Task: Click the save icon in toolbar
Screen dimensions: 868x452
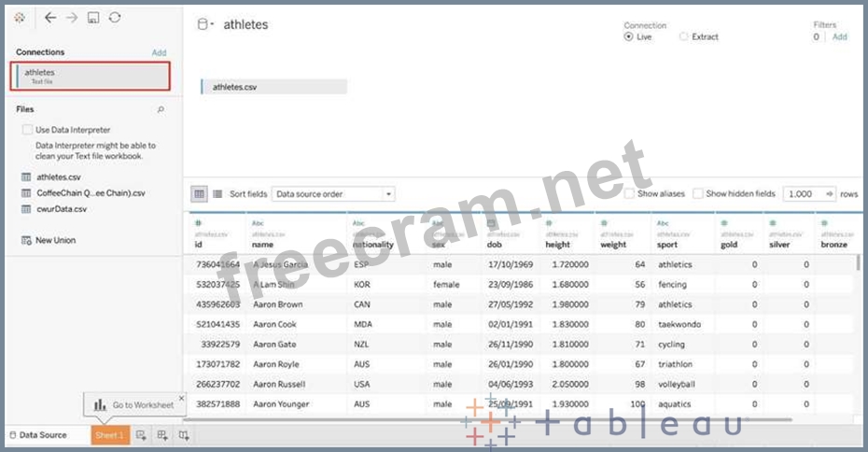Action: (x=92, y=18)
